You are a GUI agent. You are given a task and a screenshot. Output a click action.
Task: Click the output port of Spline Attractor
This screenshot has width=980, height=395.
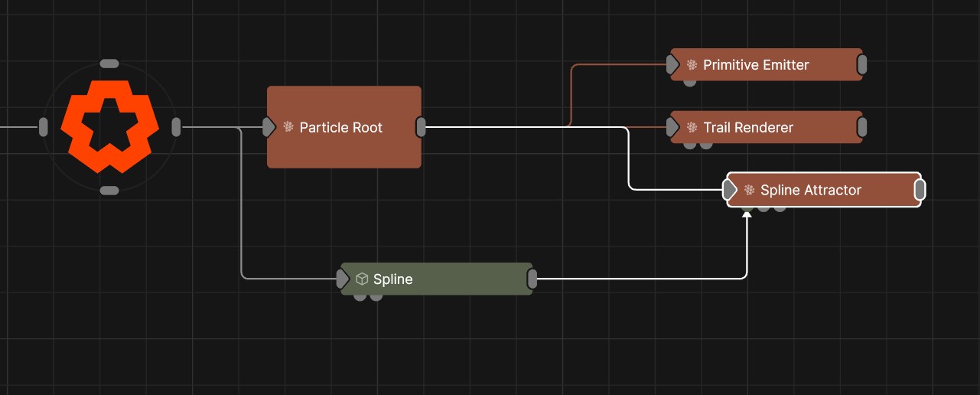(x=920, y=190)
